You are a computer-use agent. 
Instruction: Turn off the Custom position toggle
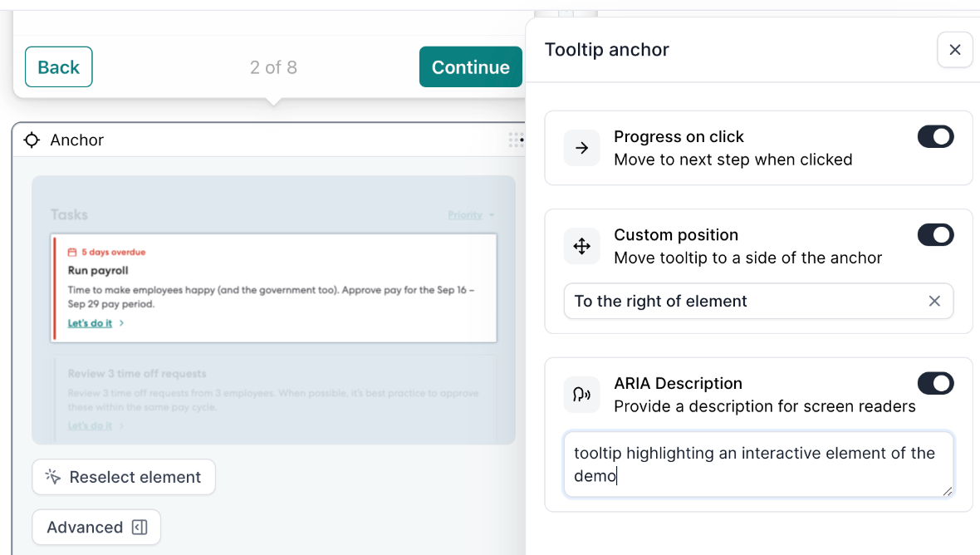935,235
